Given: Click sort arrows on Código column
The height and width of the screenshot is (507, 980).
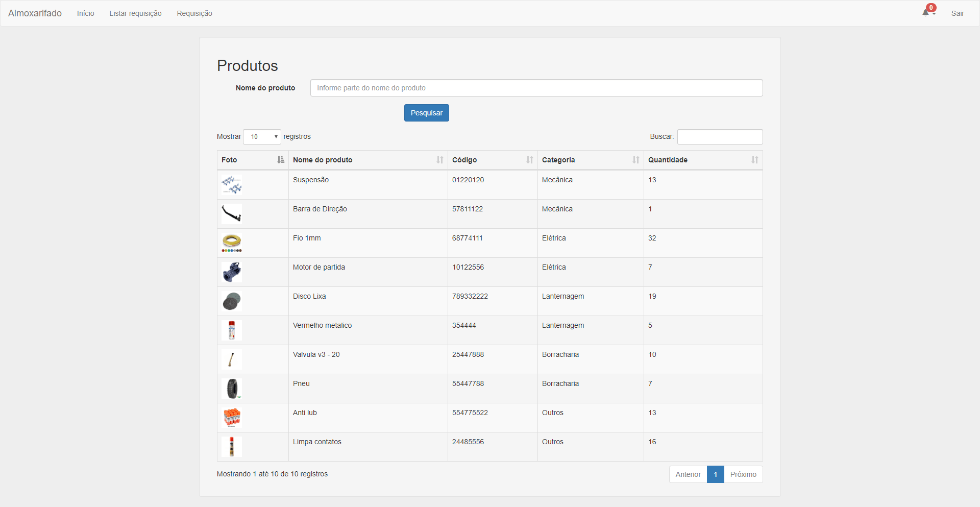Looking at the screenshot, I should 529,160.
